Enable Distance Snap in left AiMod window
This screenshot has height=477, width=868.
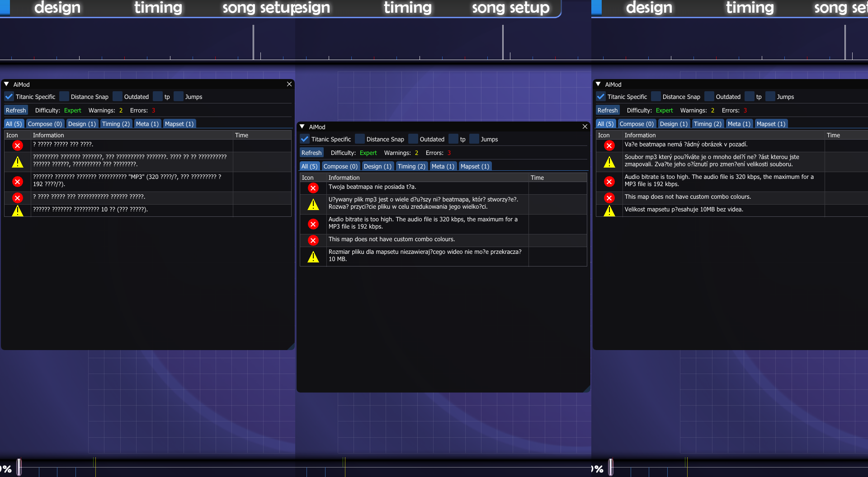[64, 97]
